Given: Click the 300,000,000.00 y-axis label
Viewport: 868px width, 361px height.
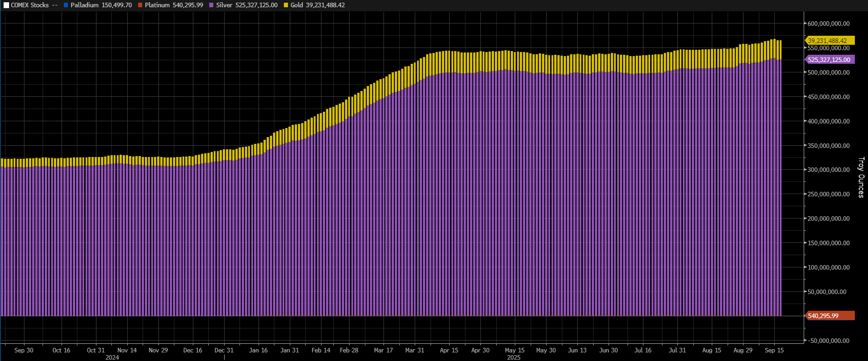Looking at the screenshot, I should pos(829,170).
